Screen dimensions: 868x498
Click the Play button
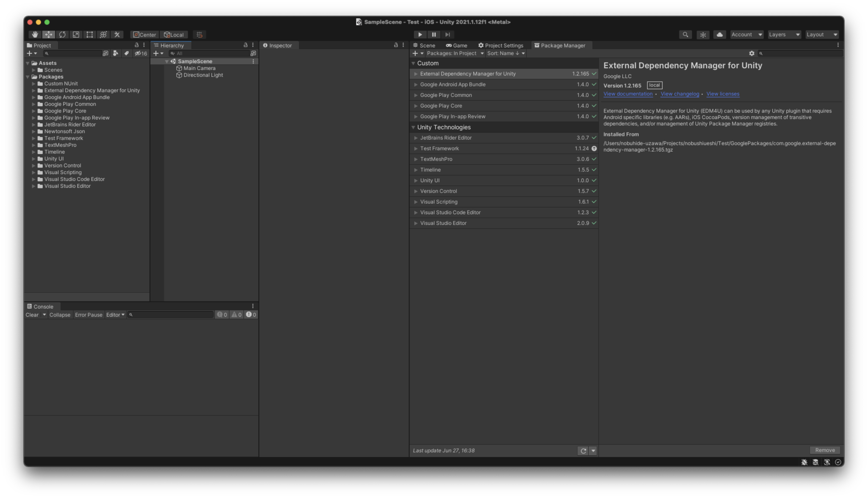420,35
